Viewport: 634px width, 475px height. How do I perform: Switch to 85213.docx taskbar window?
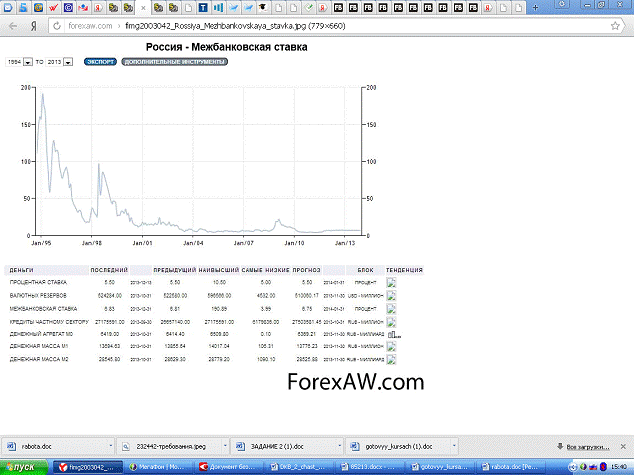370,467
